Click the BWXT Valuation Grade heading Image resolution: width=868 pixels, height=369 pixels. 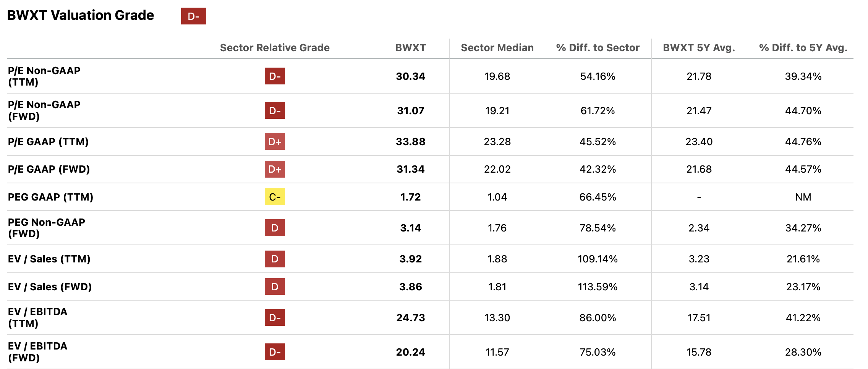tap(80, 15)
